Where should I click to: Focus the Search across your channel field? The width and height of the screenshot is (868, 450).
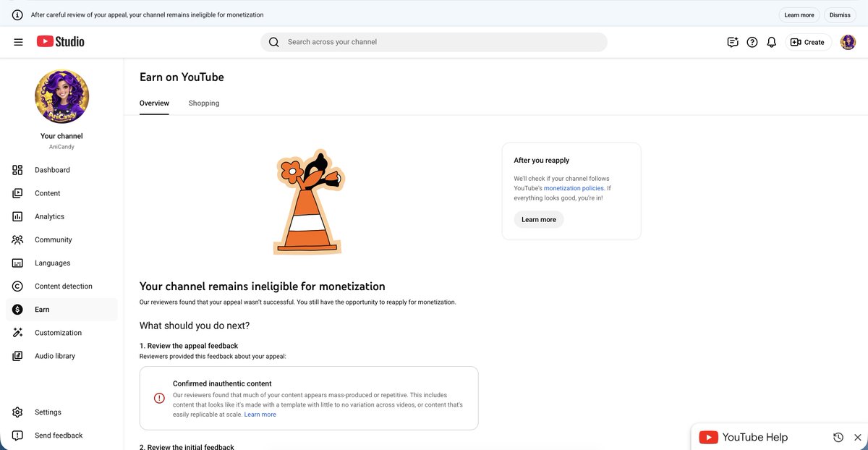click(434, 42)
